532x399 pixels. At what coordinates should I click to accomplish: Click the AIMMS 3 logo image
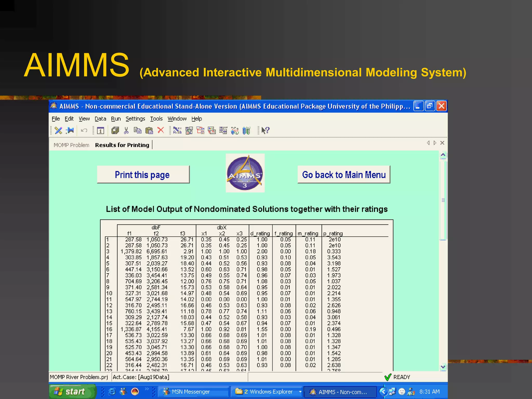245,173
